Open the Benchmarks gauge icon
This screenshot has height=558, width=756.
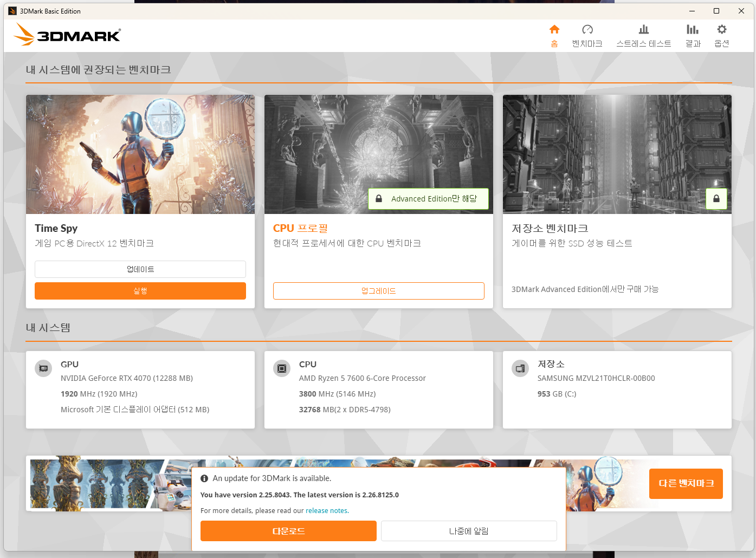point(587,29)
